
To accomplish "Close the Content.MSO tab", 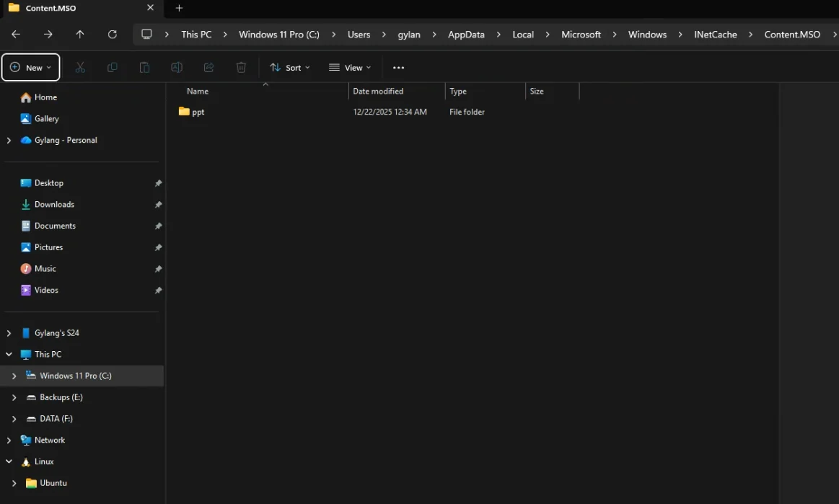I will tap(150, 8).
